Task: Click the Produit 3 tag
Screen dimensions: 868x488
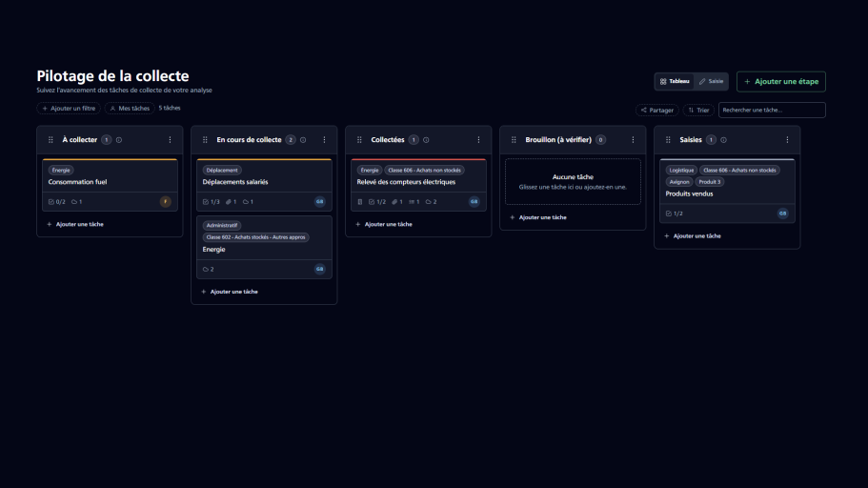Action: click(710, 182)
